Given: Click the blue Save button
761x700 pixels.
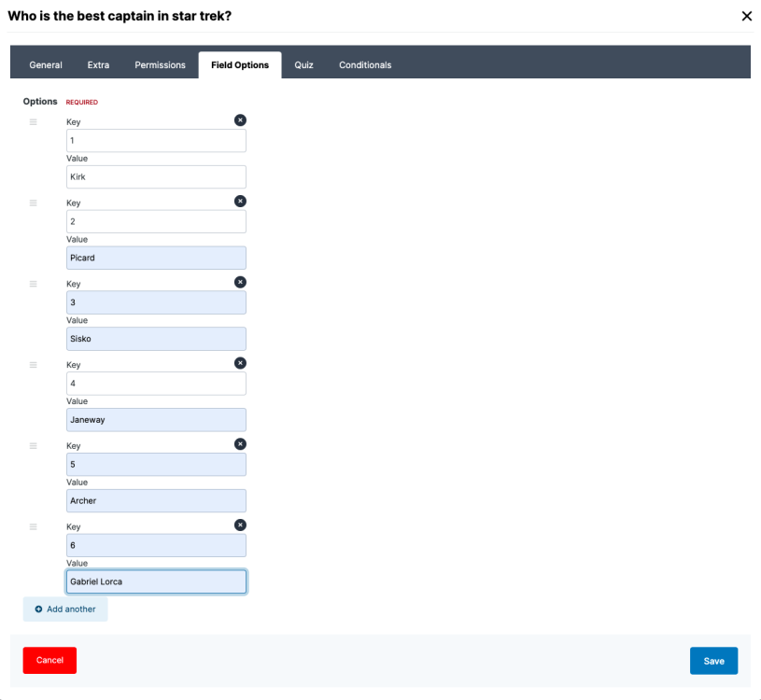Looking at the screenshot, I should (x=713, y=661).
